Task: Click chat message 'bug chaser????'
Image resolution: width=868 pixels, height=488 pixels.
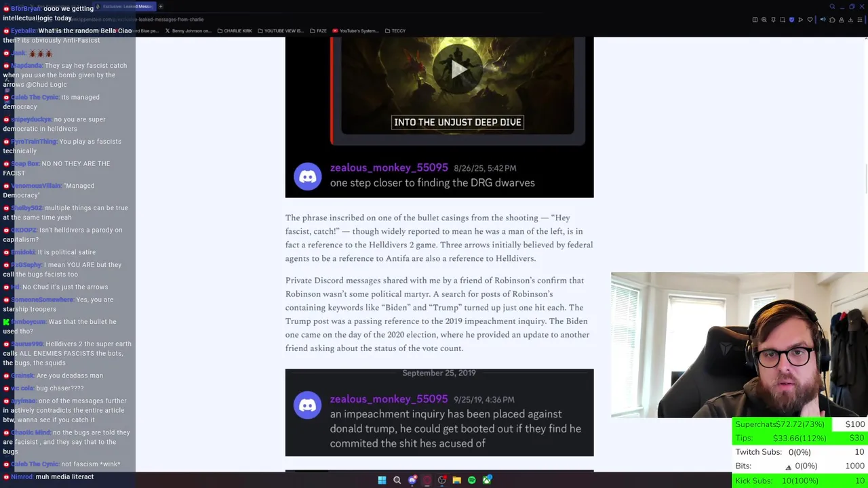Action: 60,388
